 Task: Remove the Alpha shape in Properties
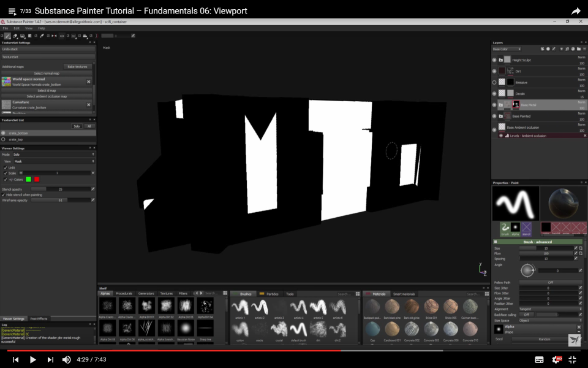(x=579, y=328)
